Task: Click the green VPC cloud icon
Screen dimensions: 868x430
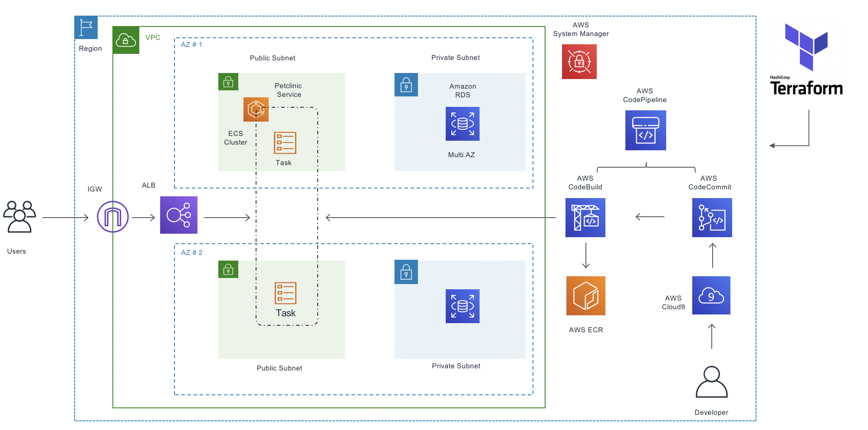Action: (126, 40)
